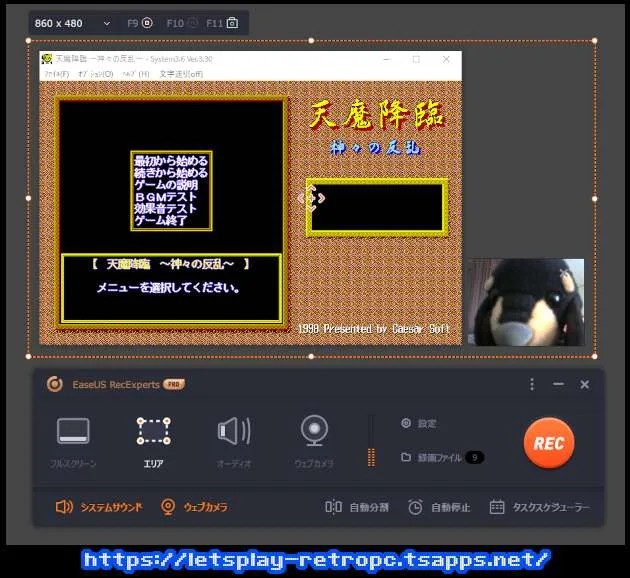Click the F9 record shortcut icon
The image size is (630, 578).
click(x=147, y=23)
